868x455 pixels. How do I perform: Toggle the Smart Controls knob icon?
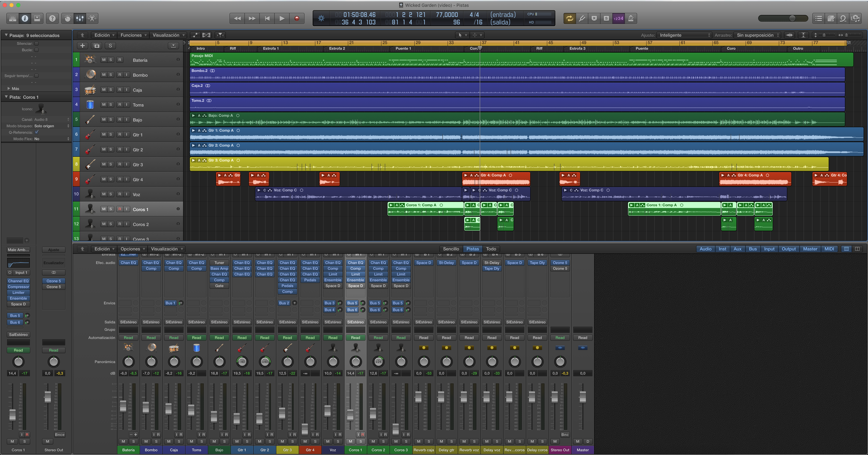tap(67, 18)
